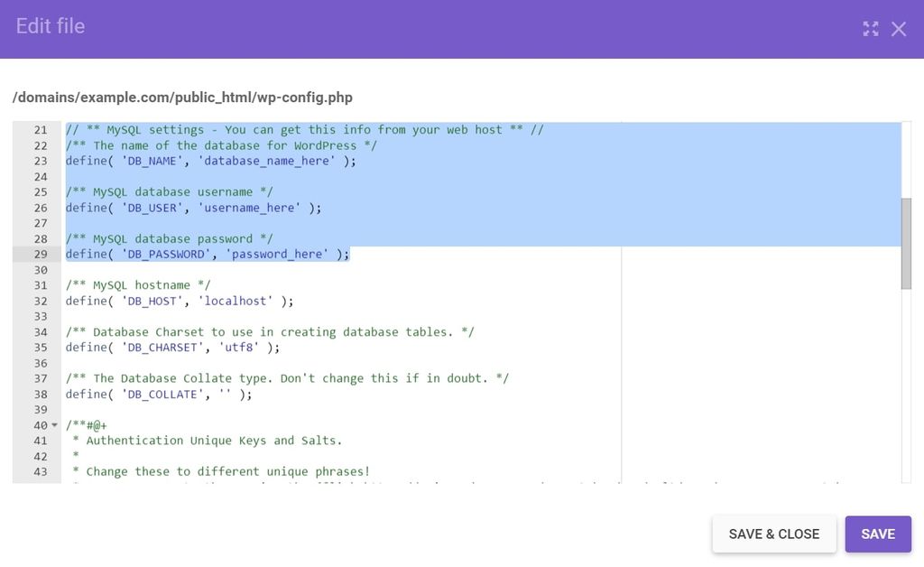924x567 pixels.
Task: Click line number 32 in gutter
Action: (40, 302)
